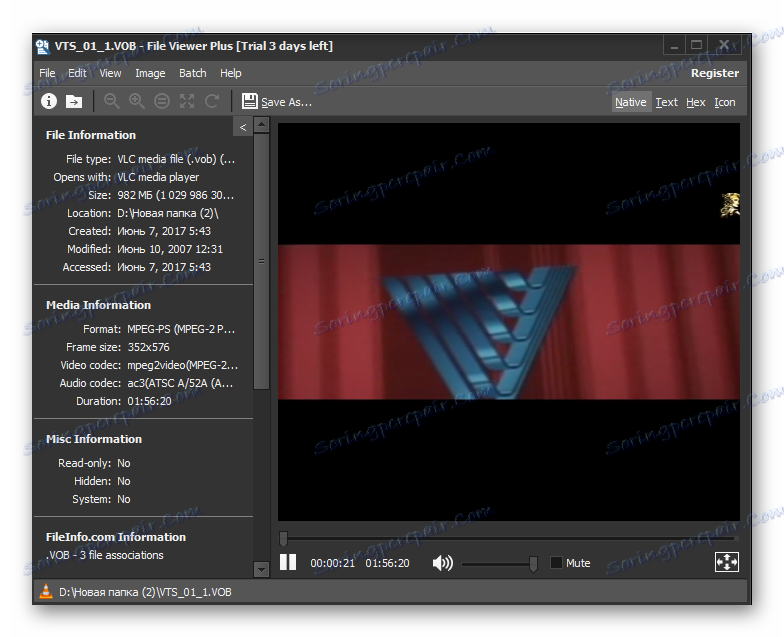Image resolution: width=784 pixels, height=637 pixels.
Task: Click the video seek bar handle
Action: [284, 538]
